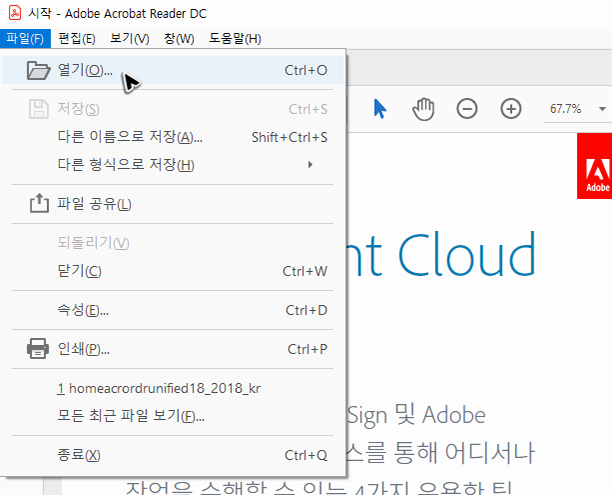The width and height of the screenshot is (612, 495).
Task: Choose 속성(E)... menu item
Action: 173,310
